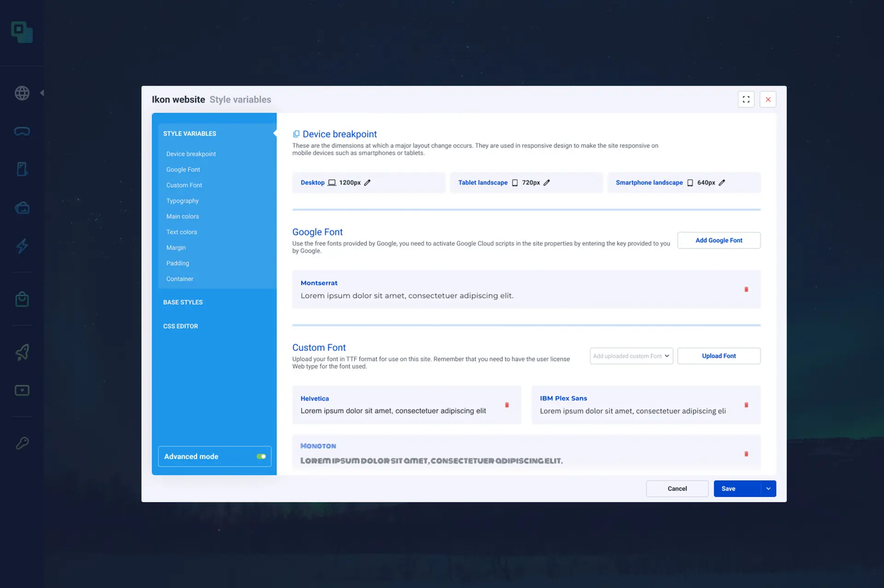The width and height of the screenshot is (884, 588).
Task: Open the shopping bag section in the sidebar
Action: point(22,299)
